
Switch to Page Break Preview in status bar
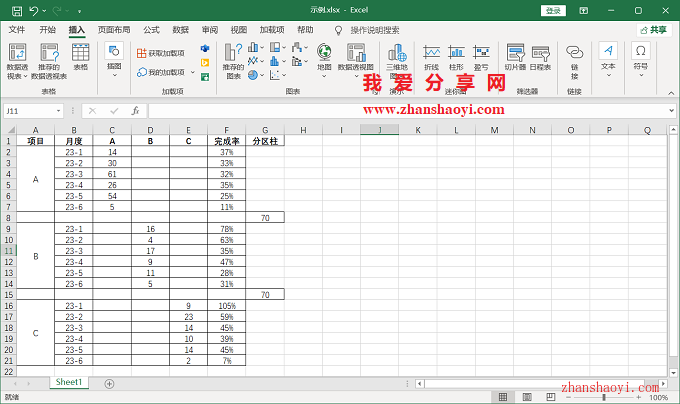click(x=551, y=397)
